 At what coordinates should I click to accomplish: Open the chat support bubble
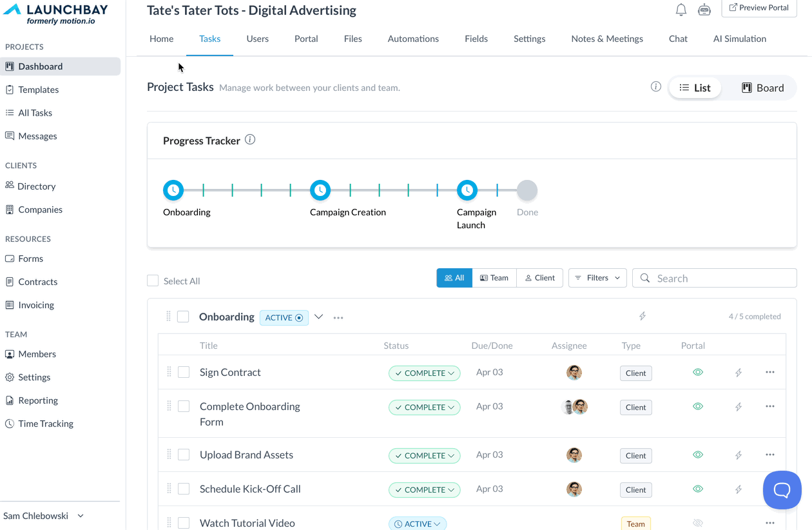(x=782, y=490)
